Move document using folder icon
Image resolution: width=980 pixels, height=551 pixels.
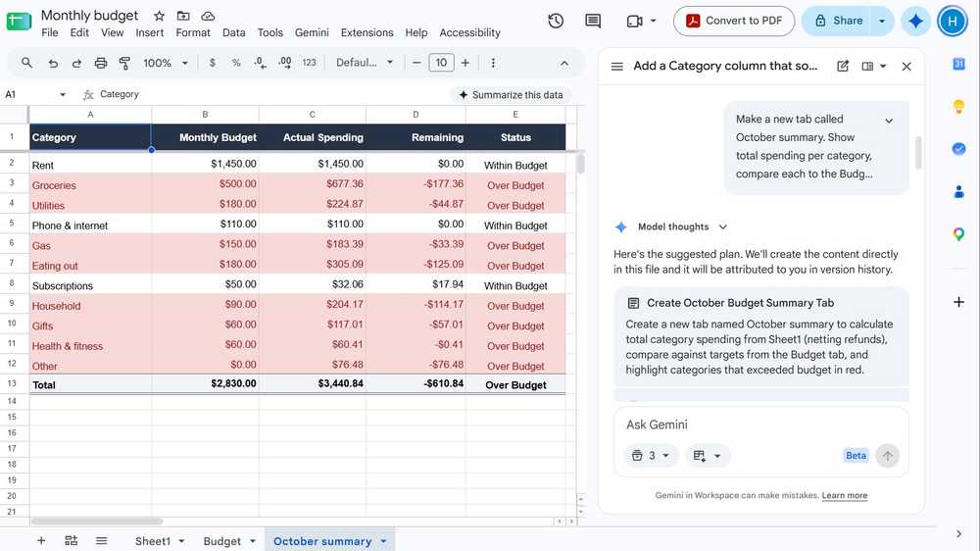(x=183, y=16)
